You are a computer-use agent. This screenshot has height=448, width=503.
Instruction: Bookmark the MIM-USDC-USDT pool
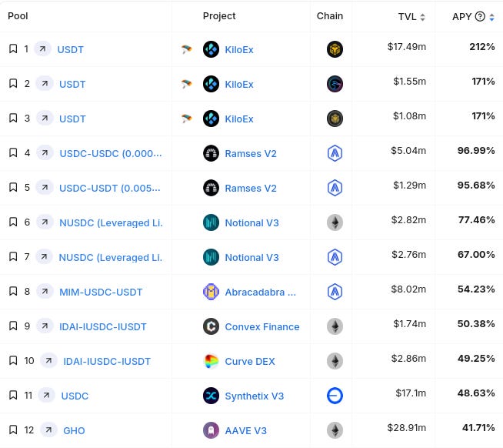coord(13,291)
